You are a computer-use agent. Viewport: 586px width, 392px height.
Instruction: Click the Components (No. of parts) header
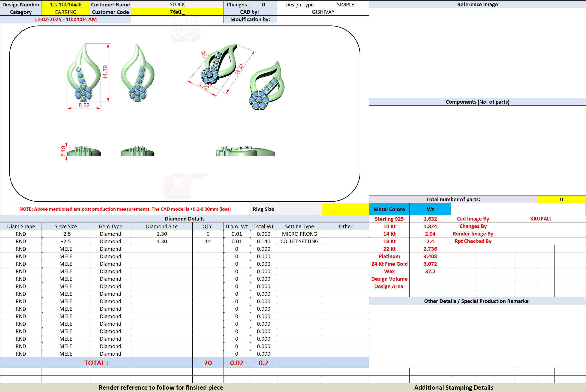pyautogui.click(x=477, y=102)
